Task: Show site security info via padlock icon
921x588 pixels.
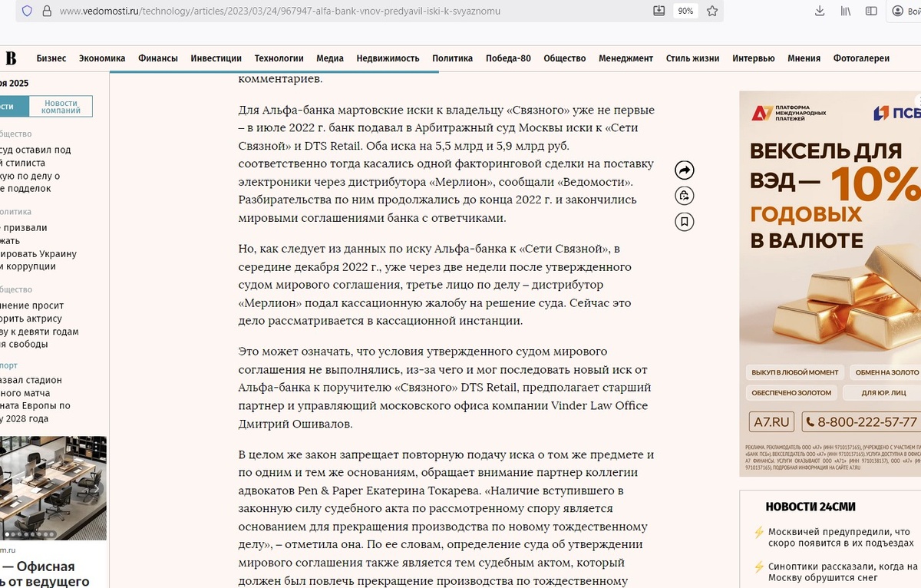Action: pos(47,11)
